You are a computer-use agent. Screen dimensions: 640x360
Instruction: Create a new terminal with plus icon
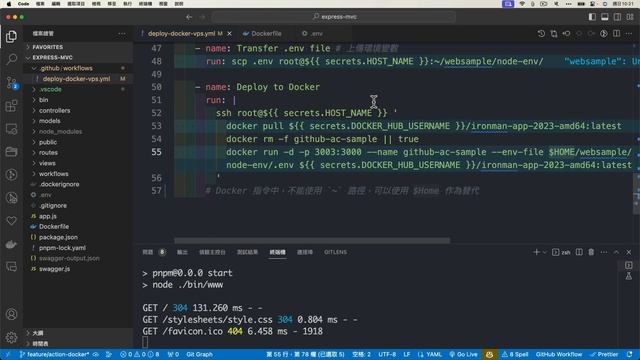tap(536, 252)
